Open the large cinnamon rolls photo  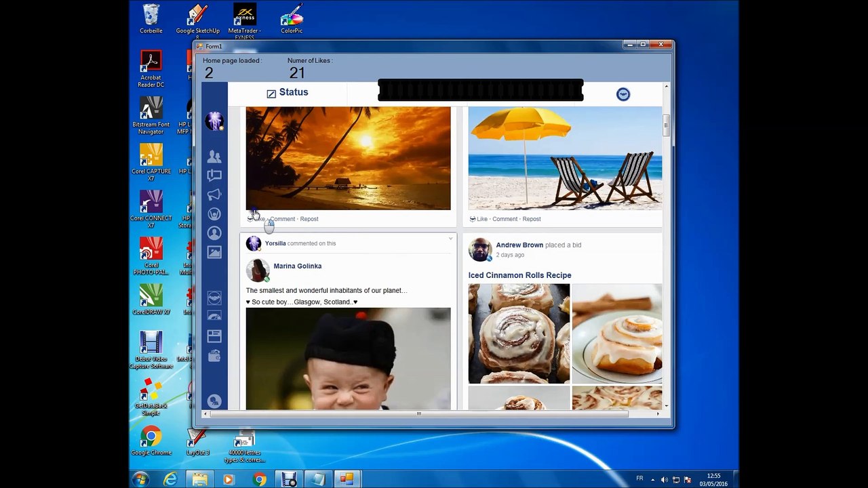click(x=519, y=333)
